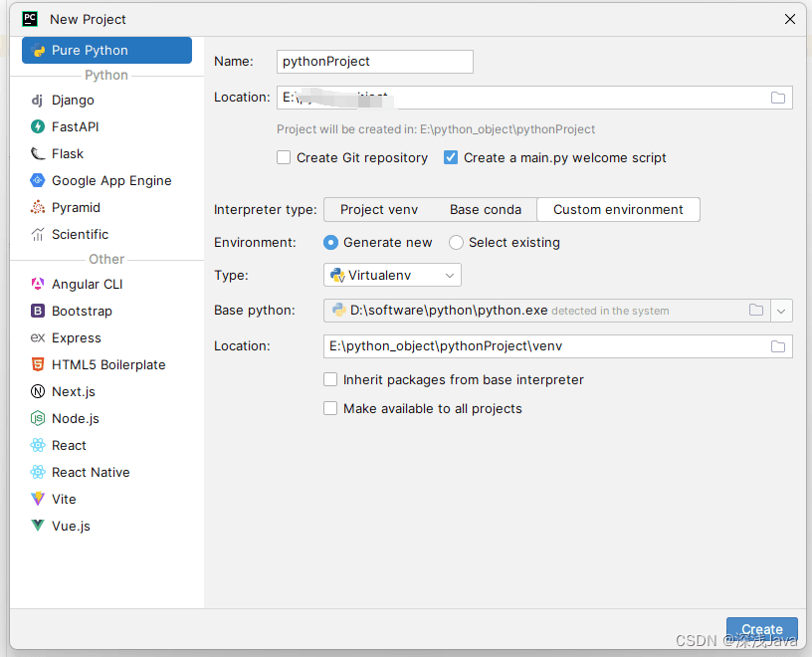The width and height of the screenshot is (812, 657).
Task: Choose the Node.js label
Action: [76, 419]
